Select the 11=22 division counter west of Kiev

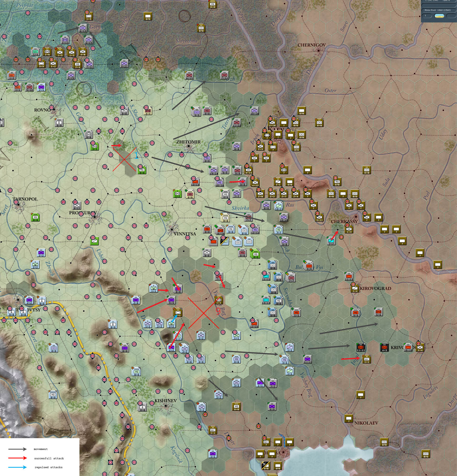237,122
